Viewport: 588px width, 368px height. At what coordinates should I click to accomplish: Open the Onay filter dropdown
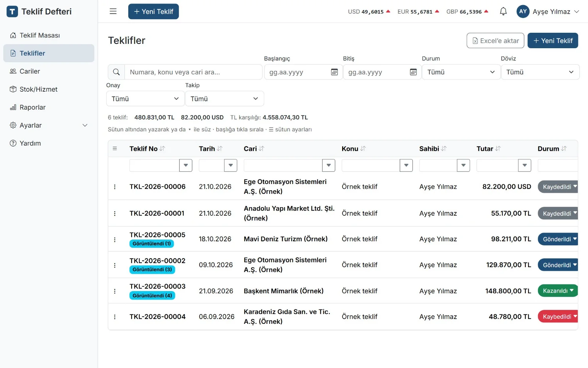(146, 99)
